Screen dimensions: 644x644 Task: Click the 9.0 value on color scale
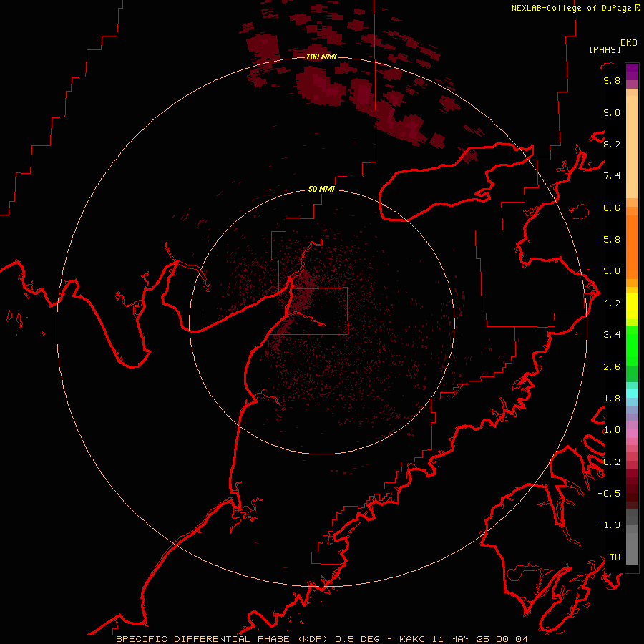(x=612, y=112)
